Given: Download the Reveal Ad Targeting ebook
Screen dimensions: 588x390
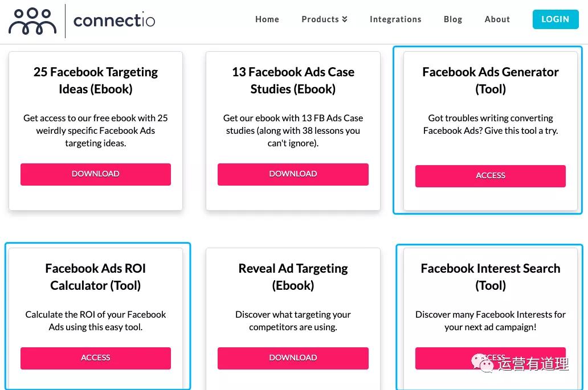Looking at the screenshot, I should [293, 358].
